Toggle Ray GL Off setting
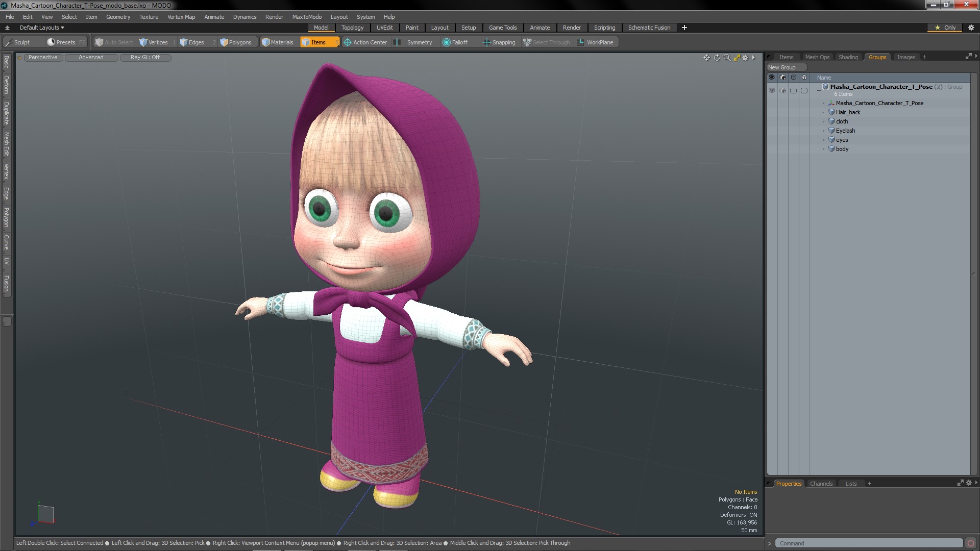The width and height of the screenshot is (980, 551). pyautogui.click(x=145, y=58)
